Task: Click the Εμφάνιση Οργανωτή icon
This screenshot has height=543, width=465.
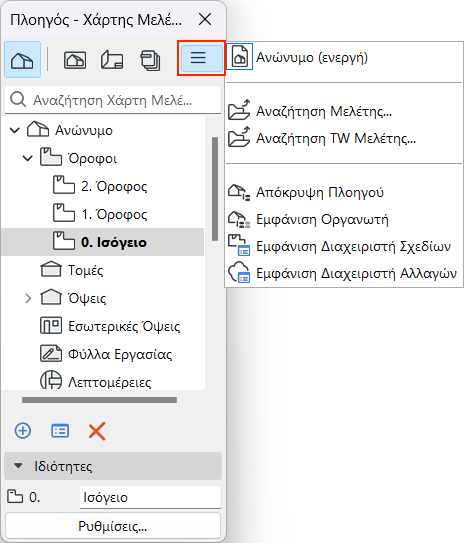Action: (x=239, y=220)
